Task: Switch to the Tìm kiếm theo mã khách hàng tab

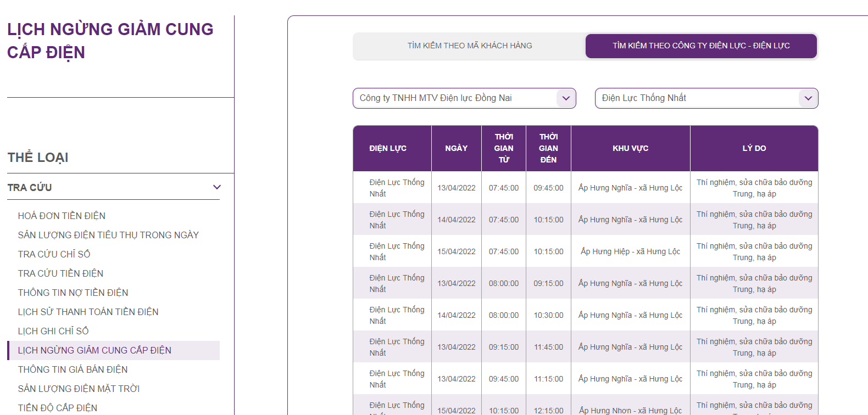Action: (x=470, y=46)
